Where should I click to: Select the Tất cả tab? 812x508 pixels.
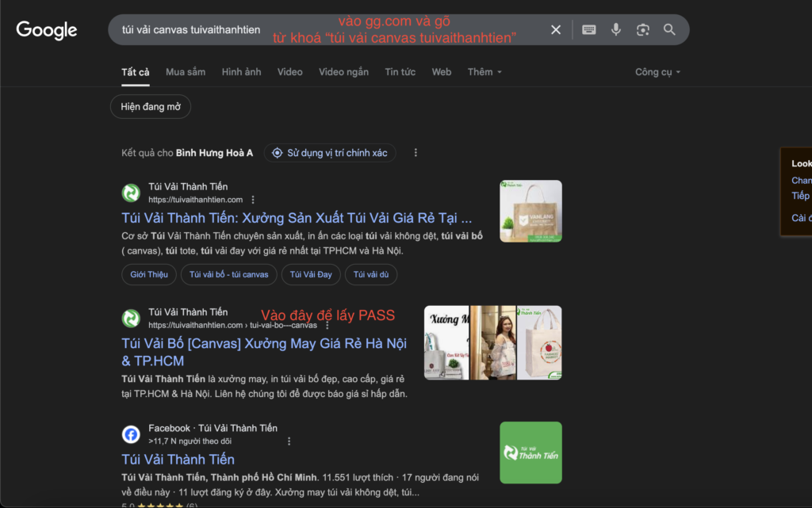(x=135, y=72)
